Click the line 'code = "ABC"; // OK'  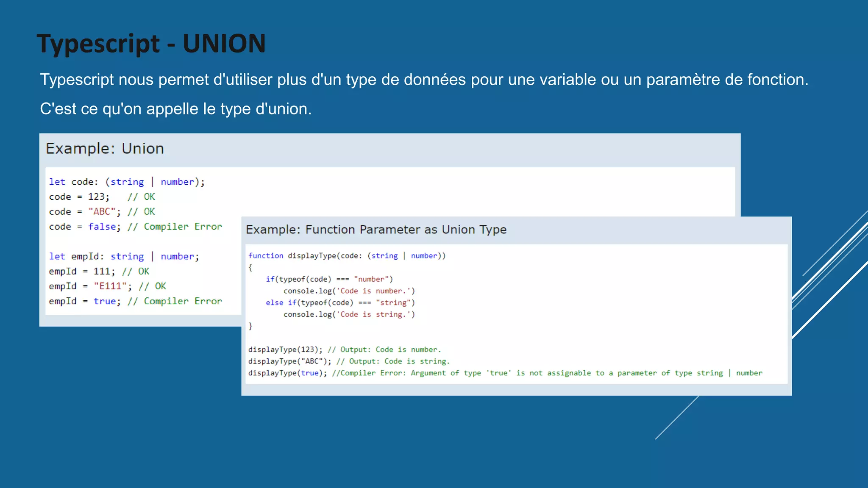pos(102,211)
